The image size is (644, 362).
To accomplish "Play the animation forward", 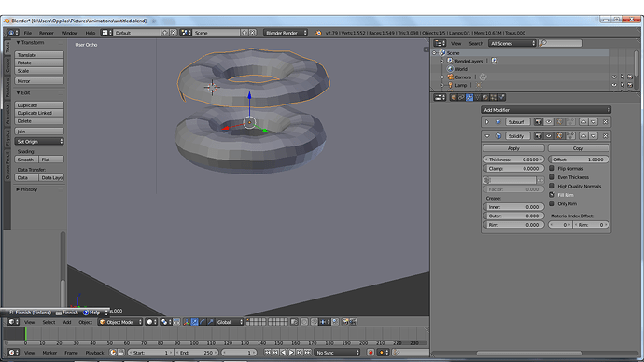I will coord(291,353).
